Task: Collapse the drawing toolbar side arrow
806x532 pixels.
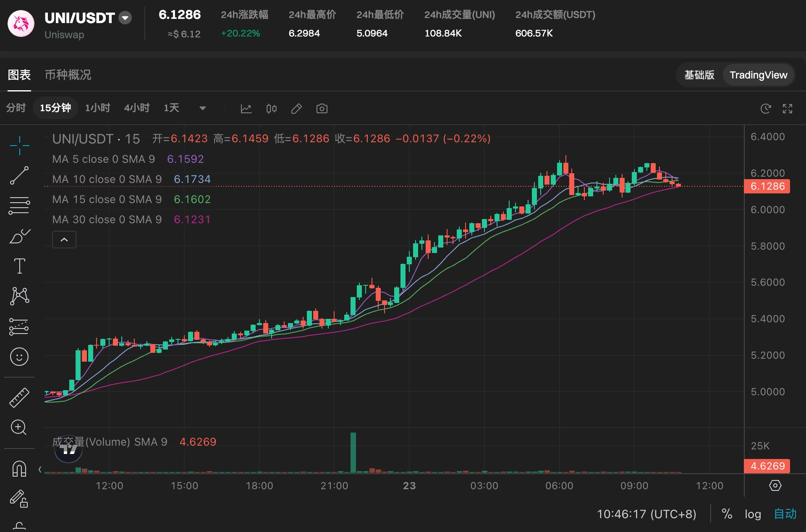Action: [40, 469]
